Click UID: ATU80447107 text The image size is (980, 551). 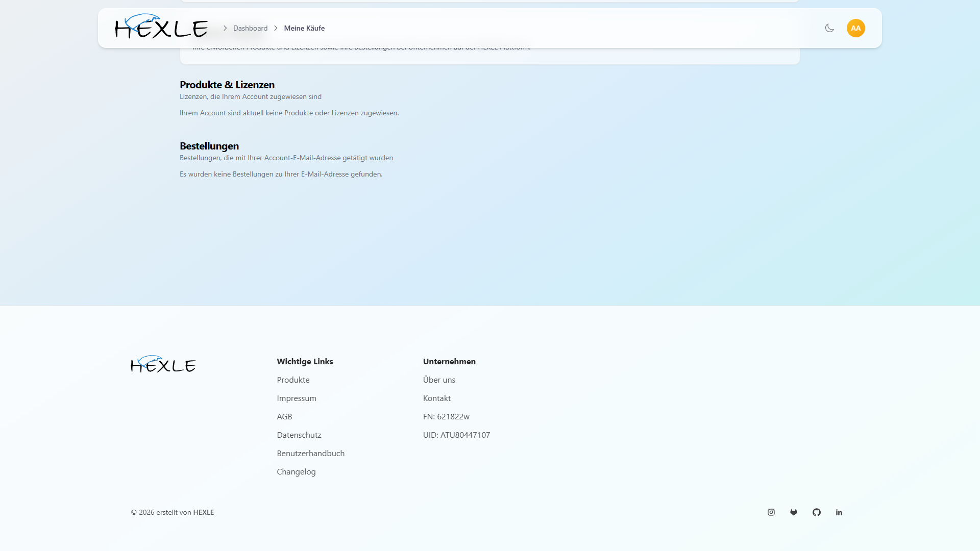[x=456, y=435]
